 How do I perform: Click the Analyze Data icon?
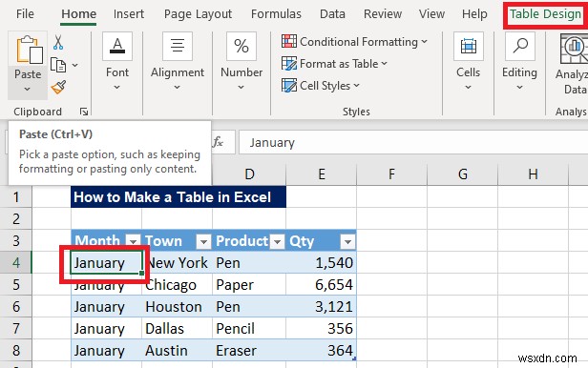573,49
